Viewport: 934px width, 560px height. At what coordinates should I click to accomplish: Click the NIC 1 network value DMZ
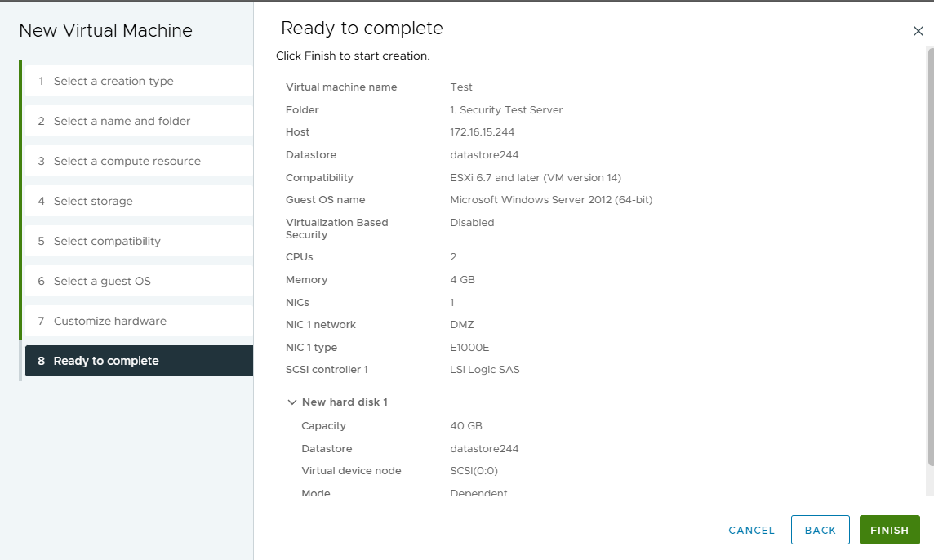coord(462,325)
